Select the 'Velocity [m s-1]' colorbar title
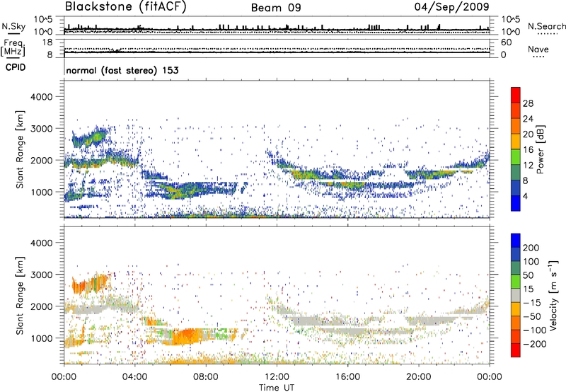This screenshot has width=566, height=392. pyautogui.click(x=553, y=295)
